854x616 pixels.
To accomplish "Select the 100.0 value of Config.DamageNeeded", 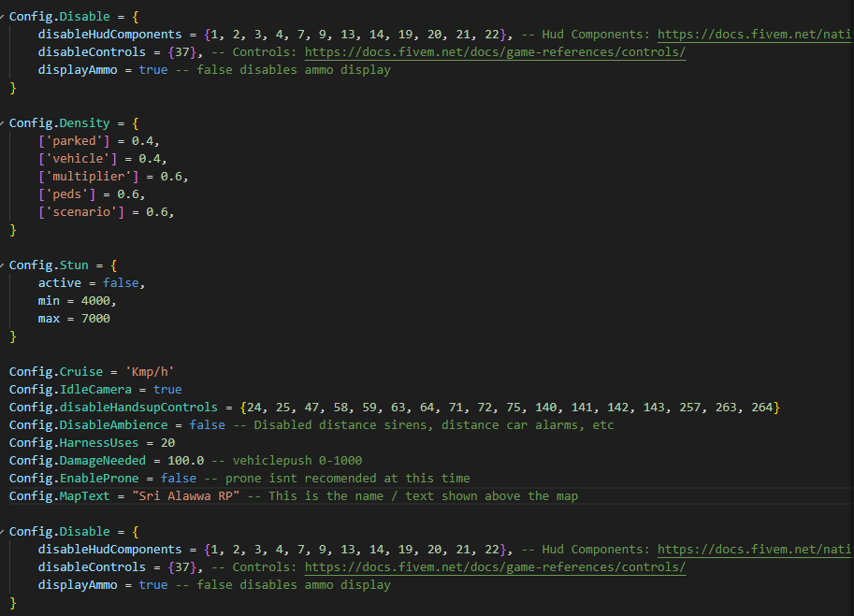I will (x=184, y=460).
